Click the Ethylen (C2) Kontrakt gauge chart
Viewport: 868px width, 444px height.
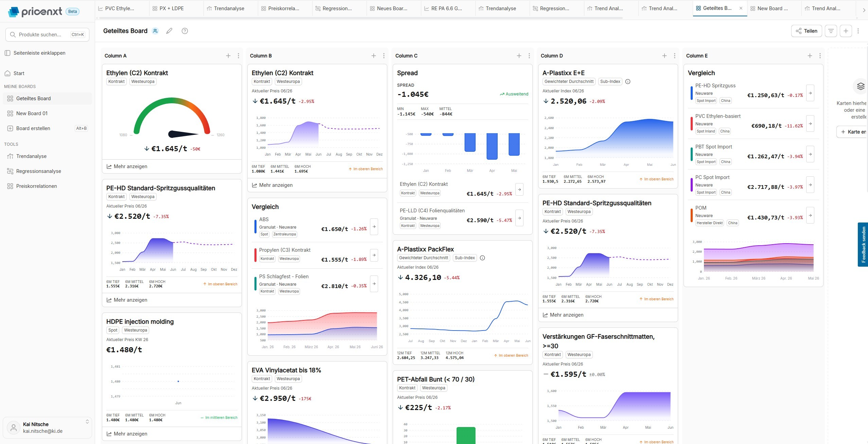coord(172,118)
